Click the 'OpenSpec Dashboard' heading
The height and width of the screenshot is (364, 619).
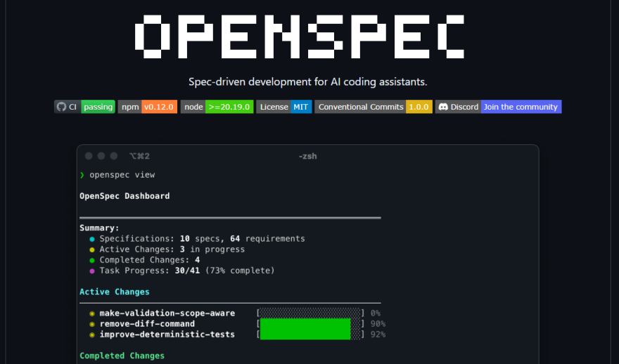(125, 196)
